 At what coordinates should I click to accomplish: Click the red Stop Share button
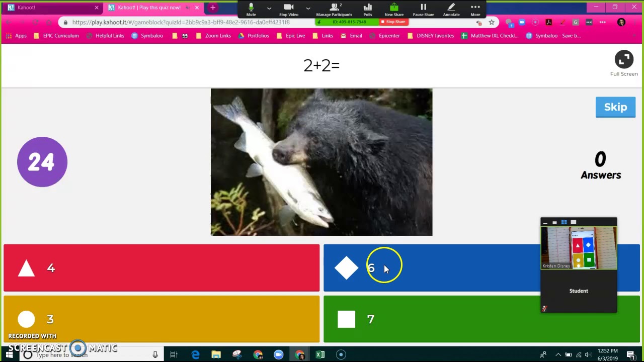(393, 22)
